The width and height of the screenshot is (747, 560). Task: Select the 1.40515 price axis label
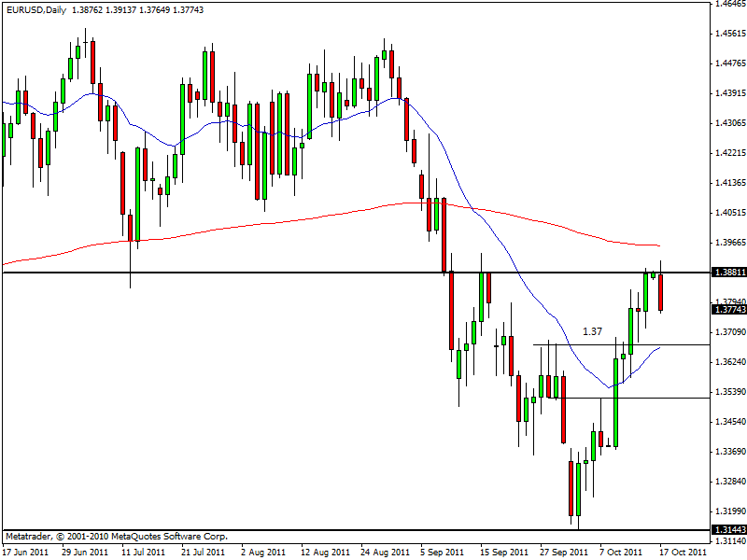pyautogui.click(x=728, y=213)
